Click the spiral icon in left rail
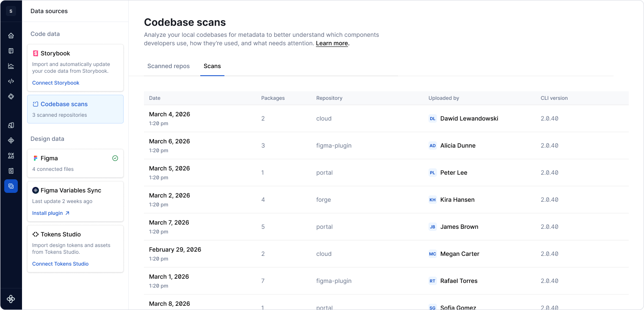Screen dimensions: 644x310 (11, 96)
